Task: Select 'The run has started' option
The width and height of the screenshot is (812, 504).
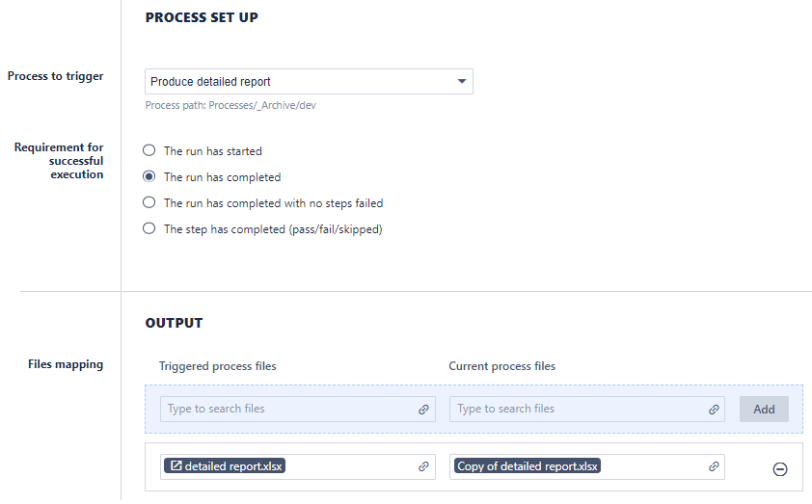Action: click(x=149, y=151)
